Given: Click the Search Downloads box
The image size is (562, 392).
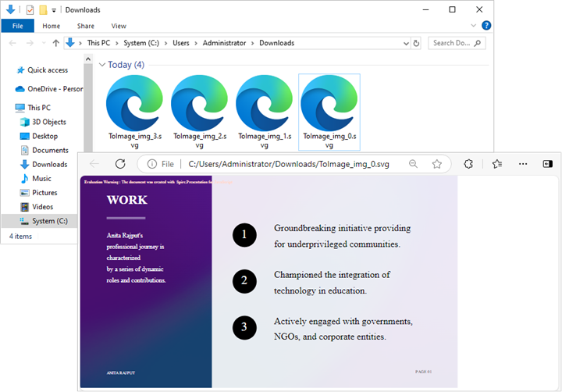Looking at the screenshot, I should click(x=457, y=43).
